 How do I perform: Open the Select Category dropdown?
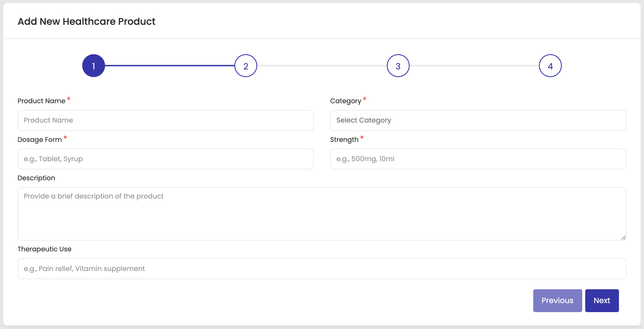pyautogui.click(x=478, y=120)
